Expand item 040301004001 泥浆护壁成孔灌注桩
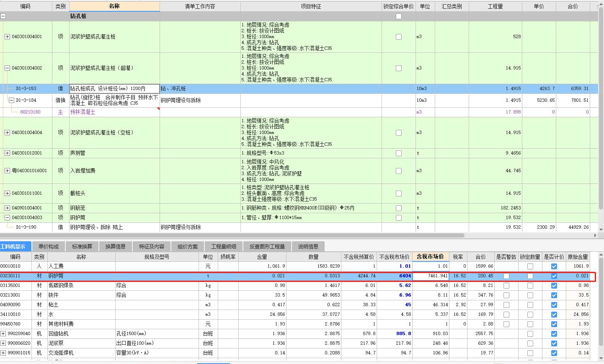The height and width of the screenshot is (364, 604). pos(7,37)
